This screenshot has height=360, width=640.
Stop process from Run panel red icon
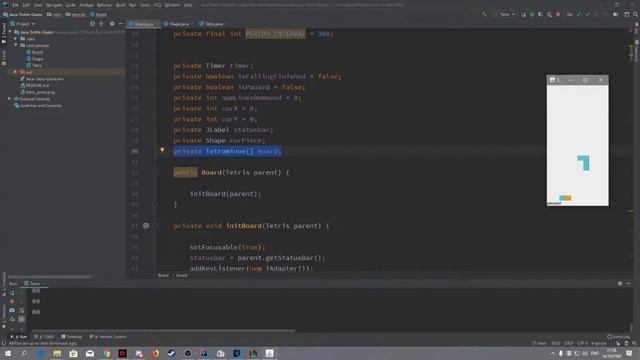pyautogui.click(x=12, y=302)
